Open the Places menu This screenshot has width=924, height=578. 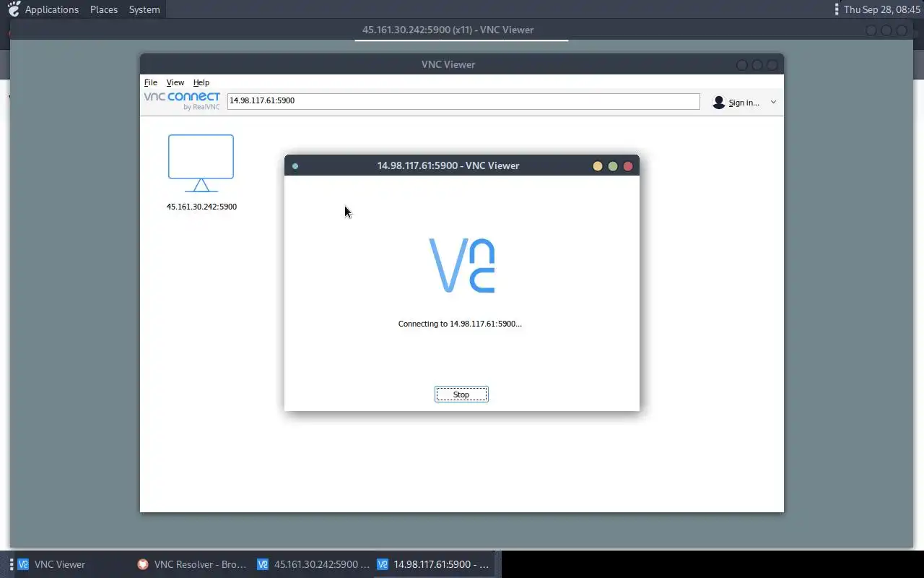click(x=104, y=9)
